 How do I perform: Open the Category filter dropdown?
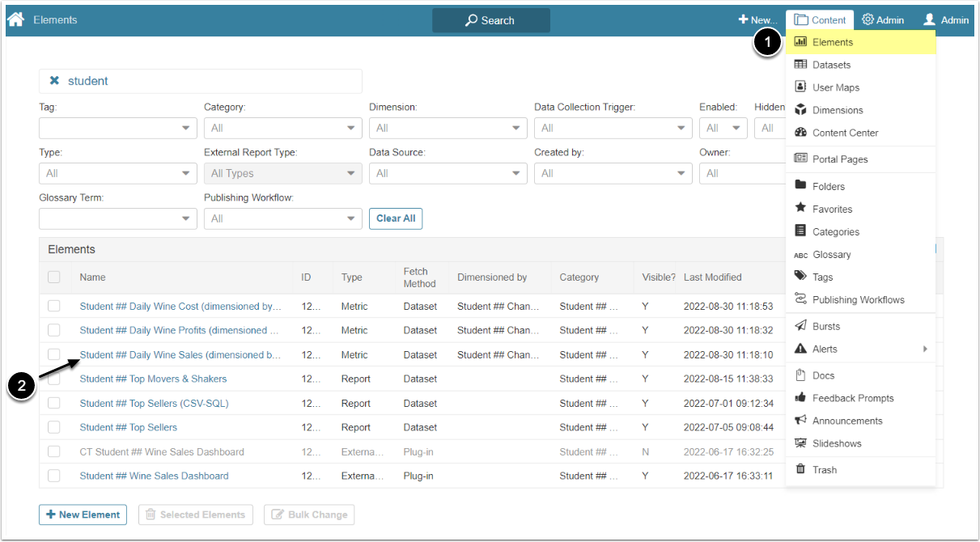pyautogui.click(x=282, y=128)
